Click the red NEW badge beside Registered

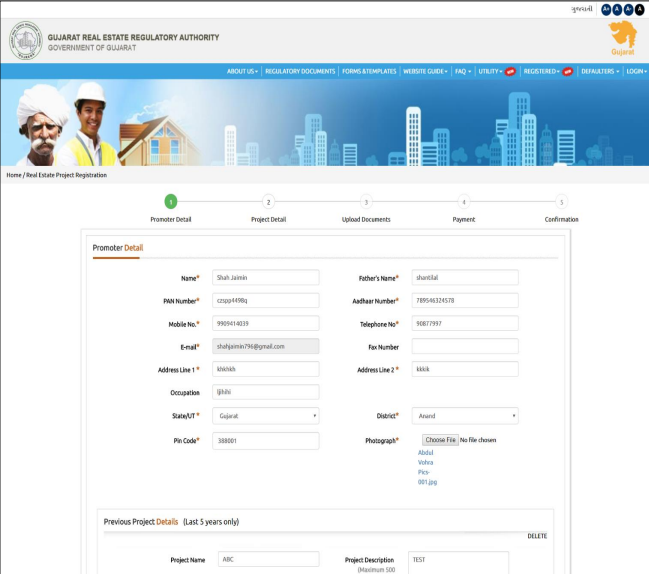click(x=567, y=72)
